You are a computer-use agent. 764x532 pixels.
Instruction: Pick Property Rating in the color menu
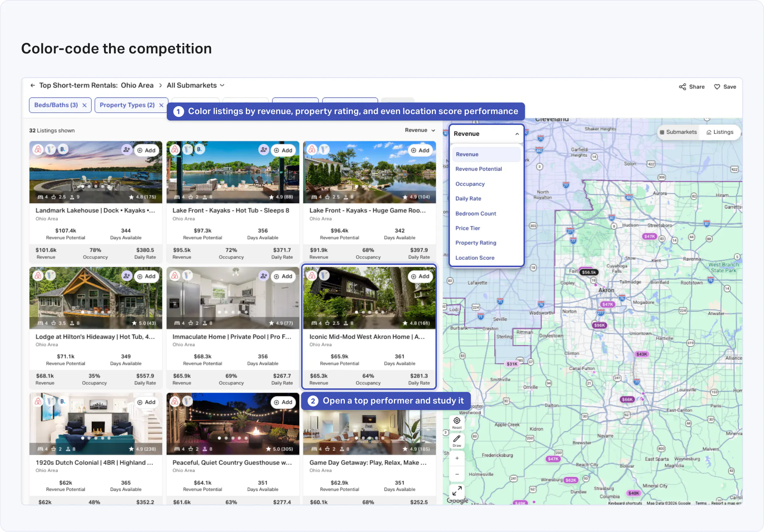tap(476, 243)
